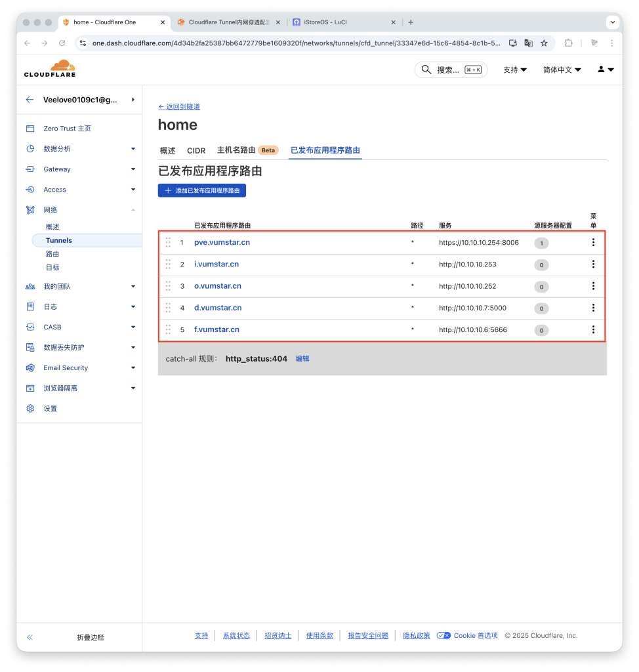The image size is (639, 672).
Task: Click the settings gear in sidebar
Action: 30,408
